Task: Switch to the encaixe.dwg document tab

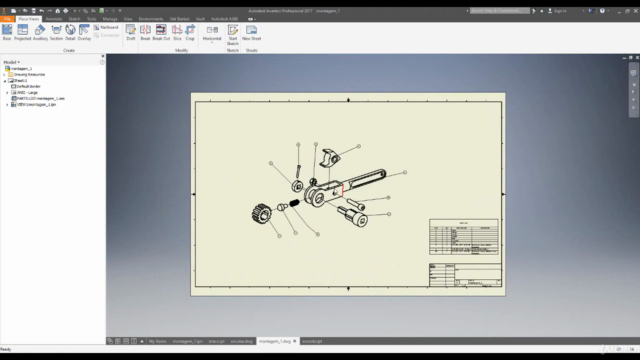Action: click(242, 341)
